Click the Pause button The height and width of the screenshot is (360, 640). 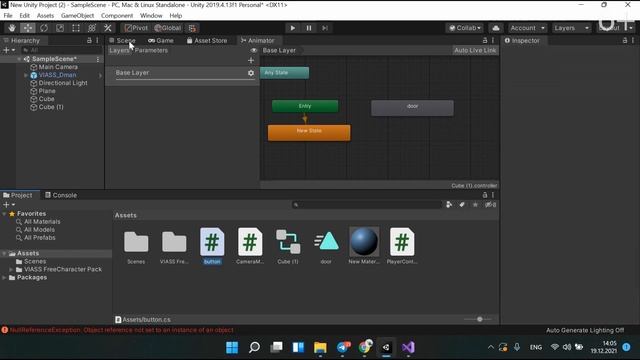click(x=309, y=28)
